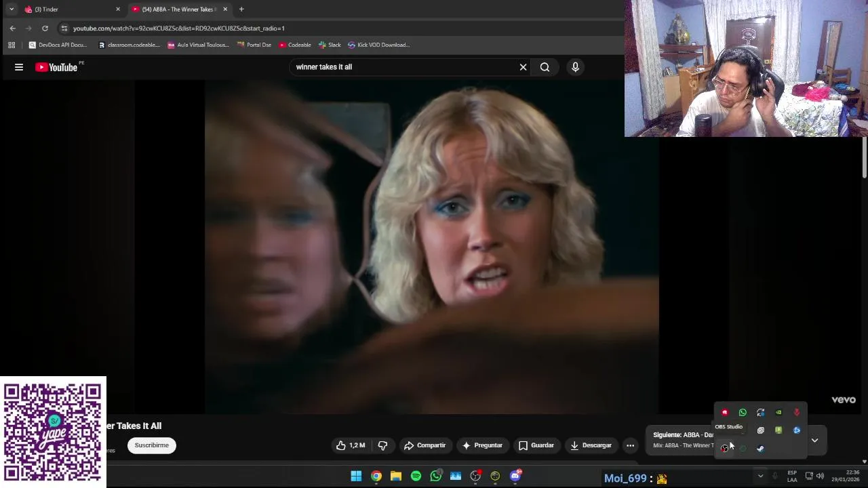This screenshot has height=488, width=868.
Task: Open OBS Studio from the taskbar
Action: point(475,476)
